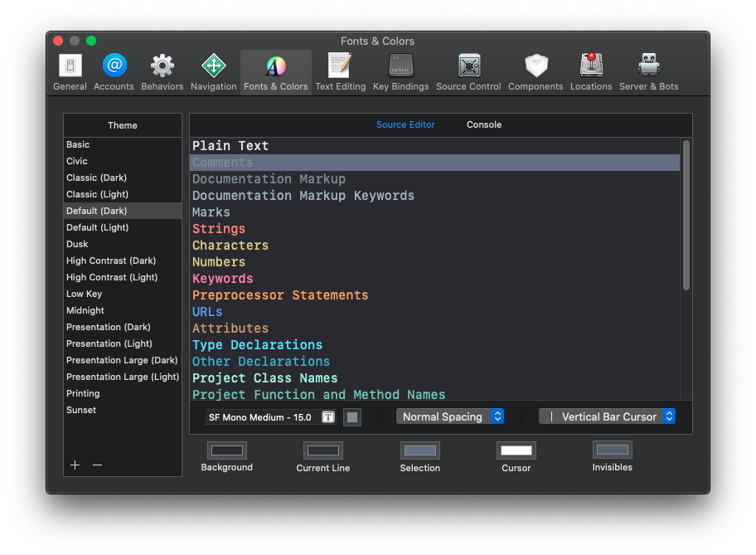Select the Classic (Dark) theme
Screen dimensions: 756x555
123,178
